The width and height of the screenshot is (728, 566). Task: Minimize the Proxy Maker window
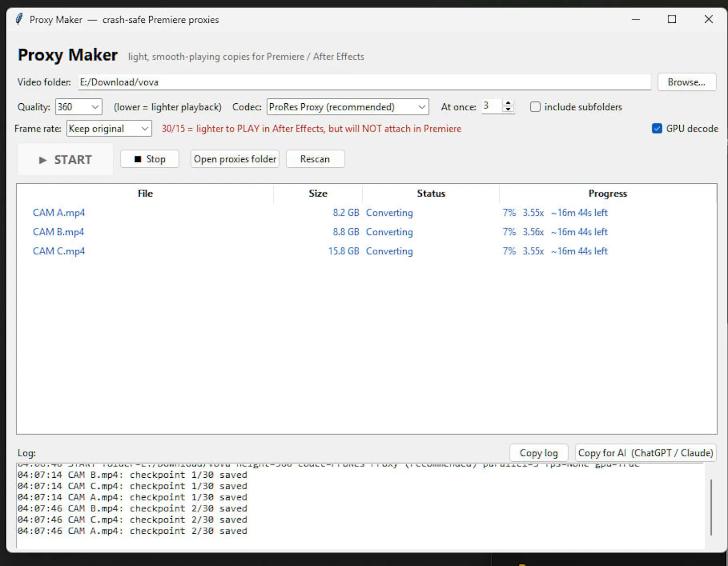(x=636, y=19)
